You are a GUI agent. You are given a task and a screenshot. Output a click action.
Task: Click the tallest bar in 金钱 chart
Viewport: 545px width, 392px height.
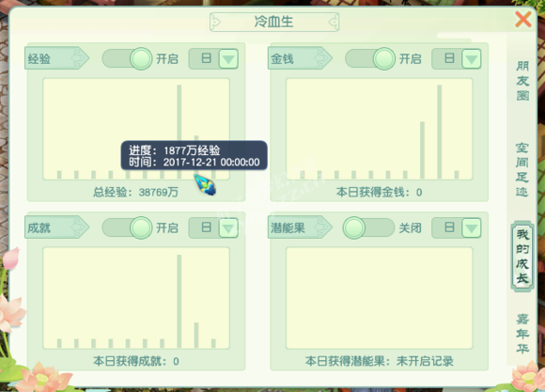pos(440,132)
